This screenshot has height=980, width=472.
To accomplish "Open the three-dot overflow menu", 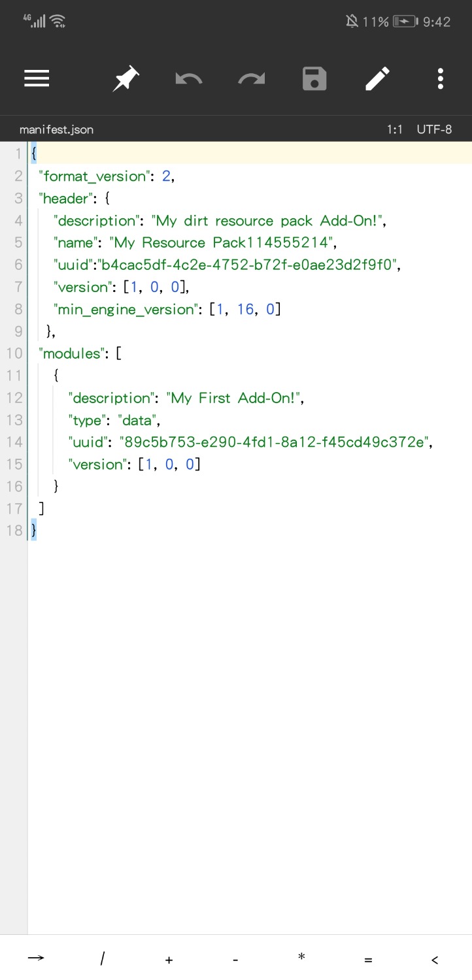I will pyautogui.click(x=440, y=79).
